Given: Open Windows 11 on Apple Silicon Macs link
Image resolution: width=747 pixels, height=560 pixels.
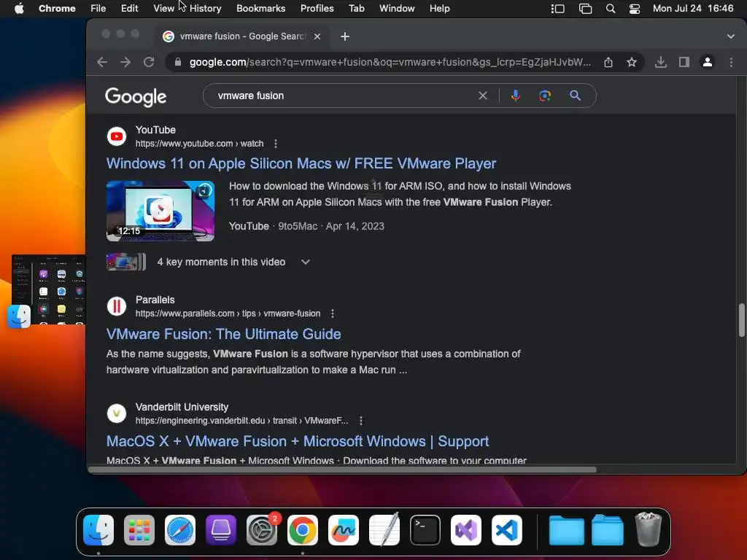Looking at the screenshot, I should 301,163.
